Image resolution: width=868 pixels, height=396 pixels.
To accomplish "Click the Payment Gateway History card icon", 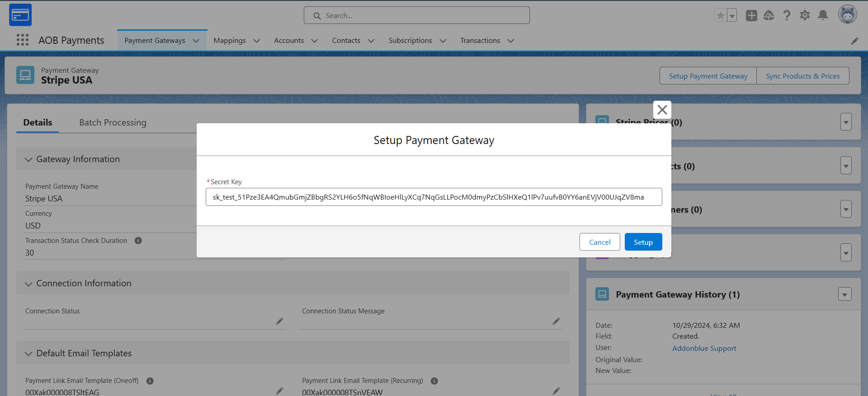I will coord(602,294).
